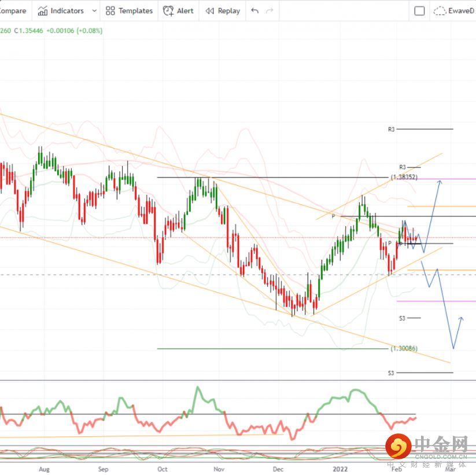Click the 2022 label on time axis
The image size is (476, 475).
tap(340, 469)
